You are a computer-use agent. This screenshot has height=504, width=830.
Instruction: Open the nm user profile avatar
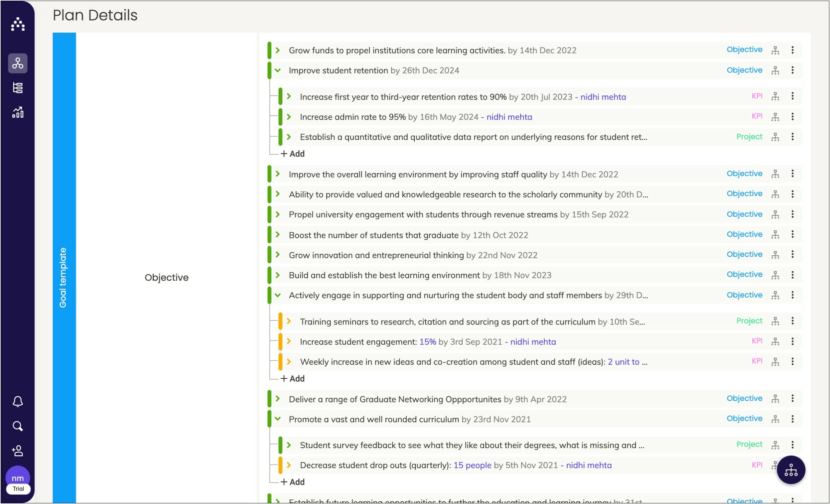[18, 478]
